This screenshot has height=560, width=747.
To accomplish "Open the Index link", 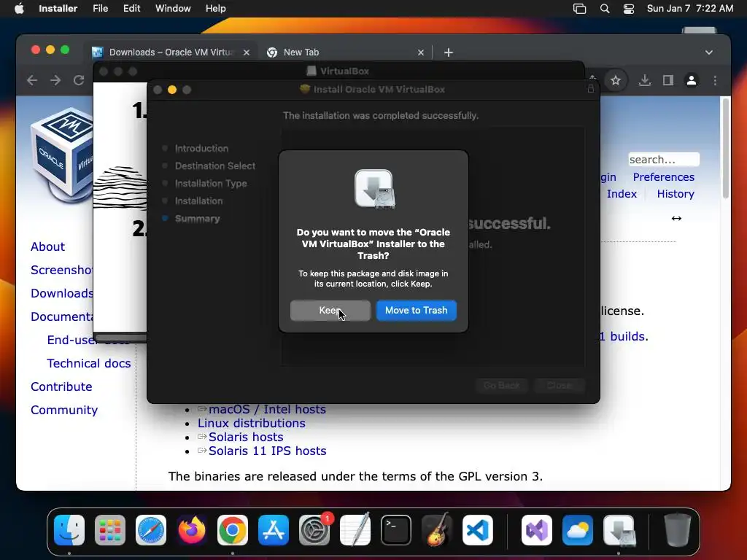I will (622, 194).
